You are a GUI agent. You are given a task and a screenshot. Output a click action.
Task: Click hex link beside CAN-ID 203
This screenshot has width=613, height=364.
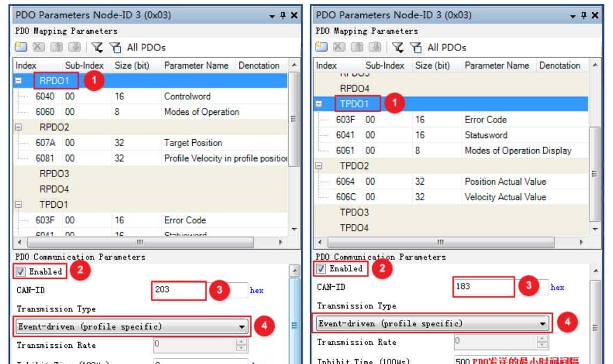point(257,290)
